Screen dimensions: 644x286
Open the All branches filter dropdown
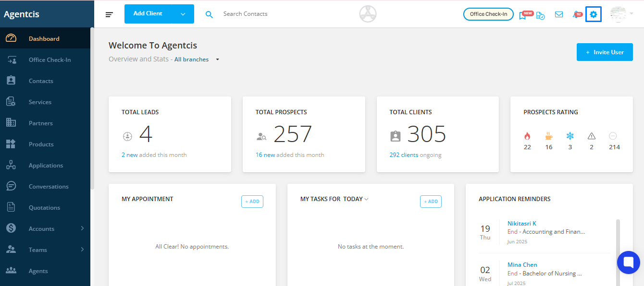[197, 60]
